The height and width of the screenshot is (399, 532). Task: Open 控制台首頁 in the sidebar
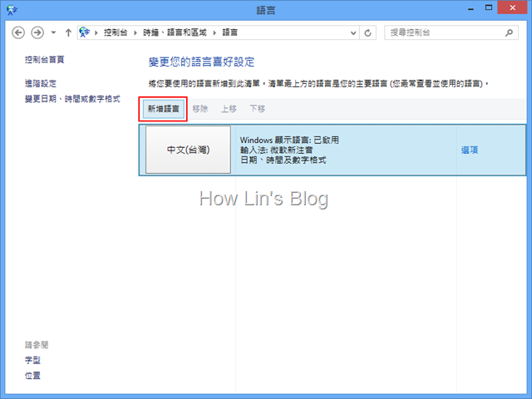(x=44, y=60)
